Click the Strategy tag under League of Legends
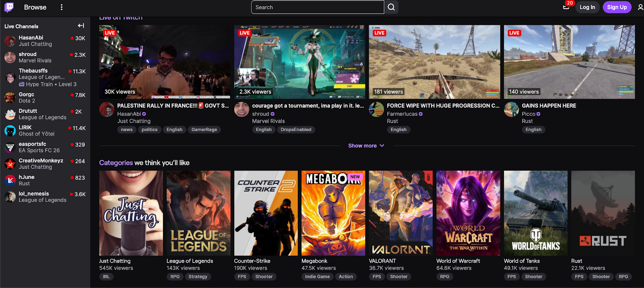644x288 pixels. (198, 277)
